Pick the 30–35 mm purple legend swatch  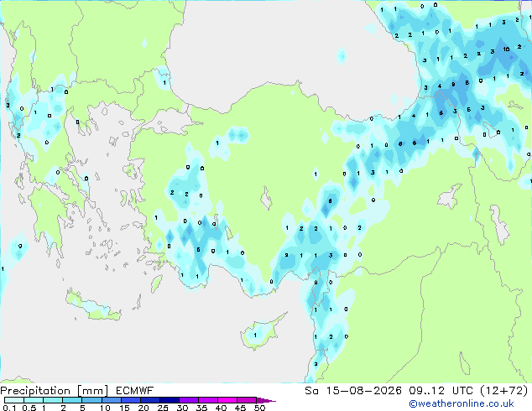pyautogui.click(x=189, y=400)
